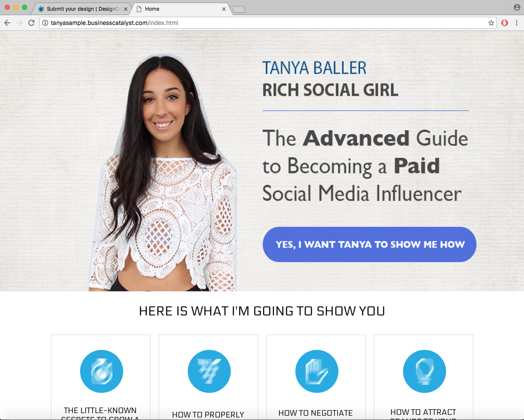Click Yes, I Want Tanya To Show Me How

coord(369,244)
